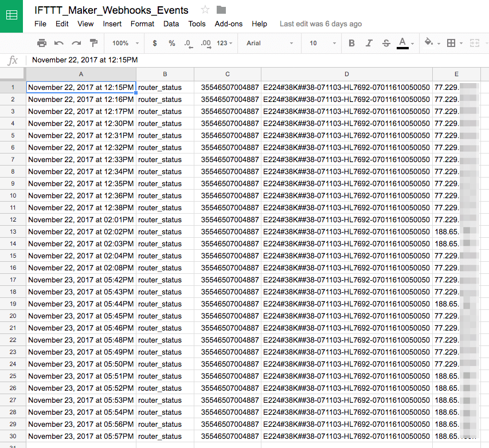Viewport: 489px width, 448px height.
Task: Click 3554507004887 cell in row 16
Action: pyautogui.click(x=228, y=268)
